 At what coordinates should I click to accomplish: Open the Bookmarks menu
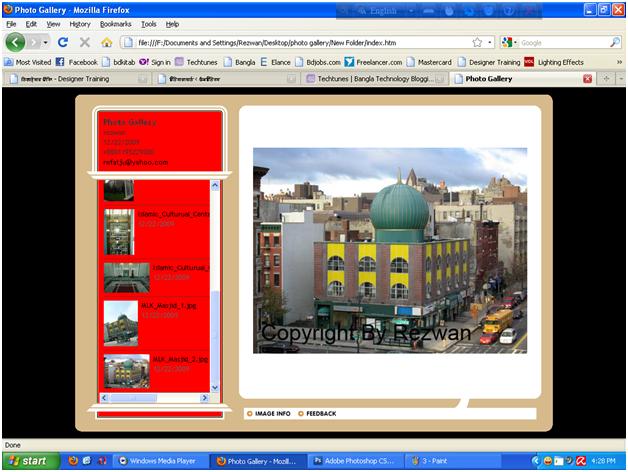tap(115, 24)
